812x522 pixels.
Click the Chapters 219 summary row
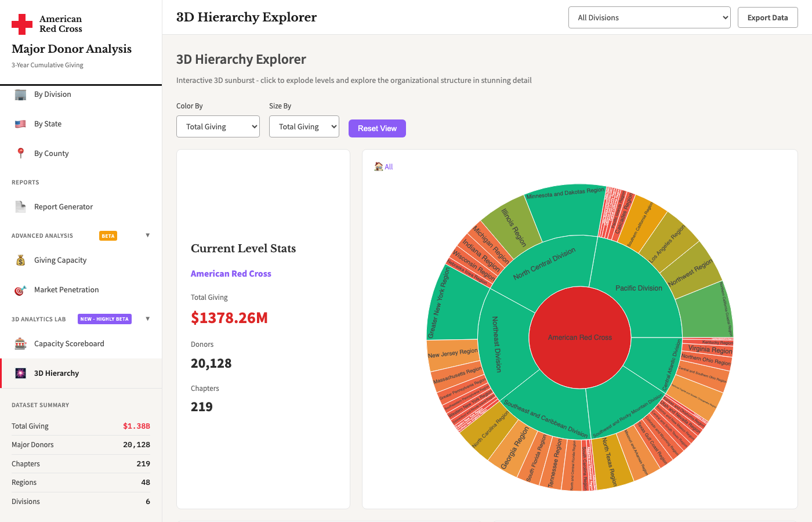pyautogui.click(x=81, y=464)
